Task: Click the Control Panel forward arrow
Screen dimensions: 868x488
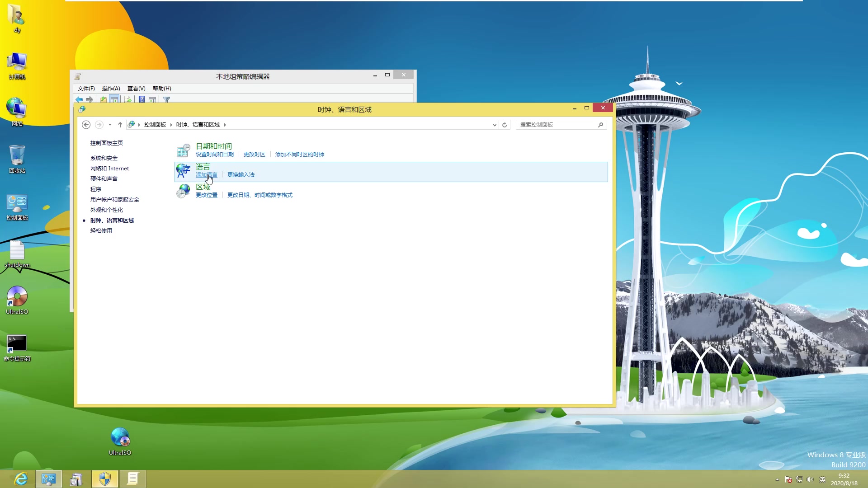Action: (x=99, y=125)
